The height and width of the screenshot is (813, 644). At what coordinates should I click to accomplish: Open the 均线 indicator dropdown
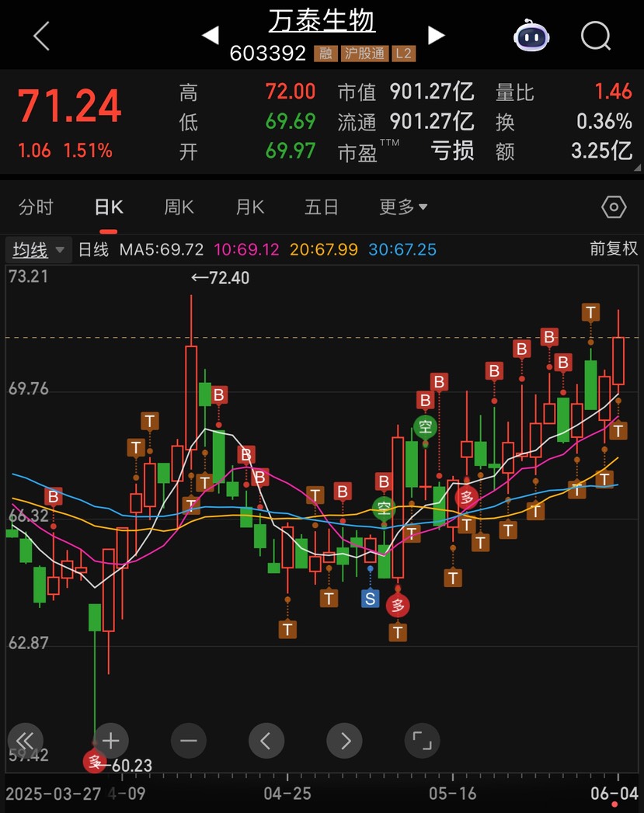(38, 250)
